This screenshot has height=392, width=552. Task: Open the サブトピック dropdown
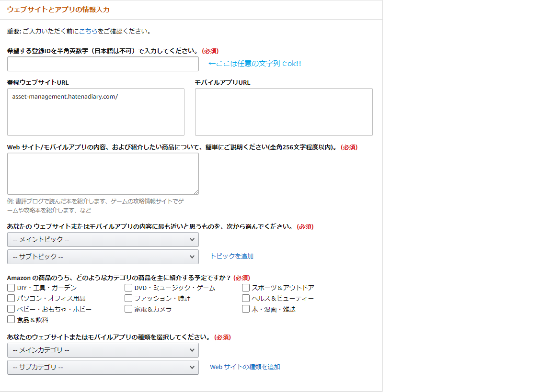tap(103, 257)
